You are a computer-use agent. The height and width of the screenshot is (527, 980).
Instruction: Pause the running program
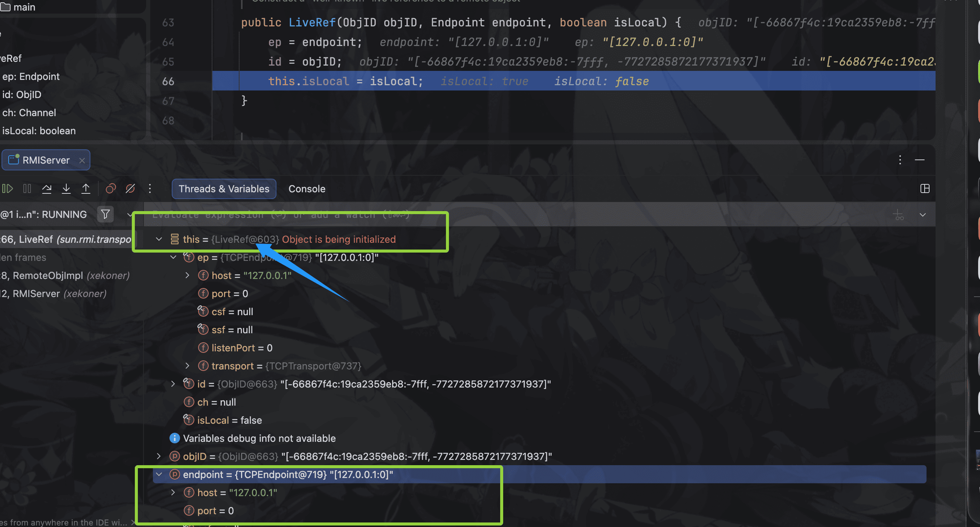(27, 188)
